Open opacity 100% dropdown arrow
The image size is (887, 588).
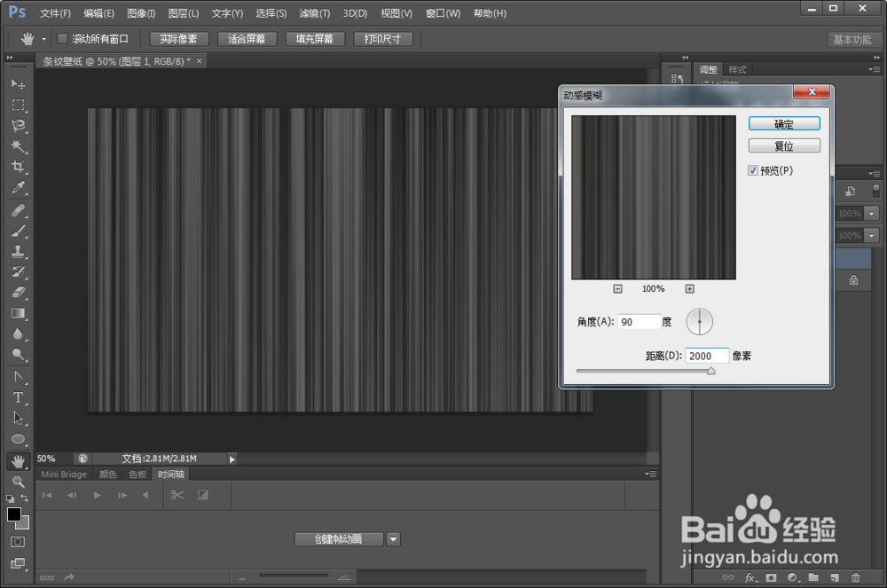click(x=872, y=214)
